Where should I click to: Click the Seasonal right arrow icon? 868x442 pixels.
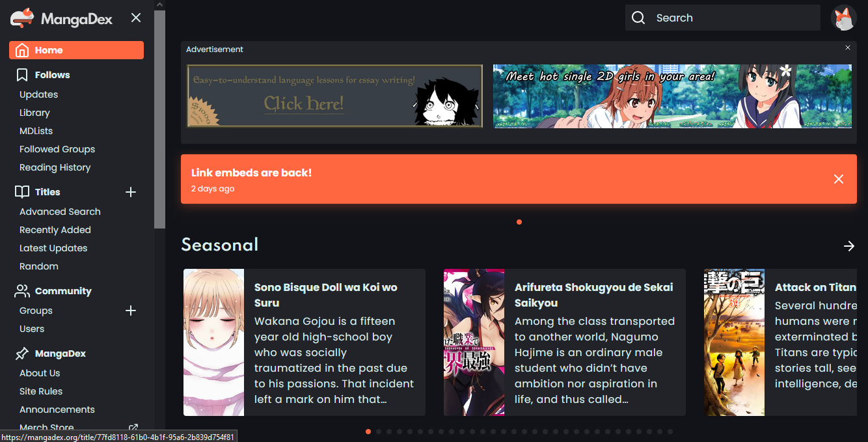point(848,246)
